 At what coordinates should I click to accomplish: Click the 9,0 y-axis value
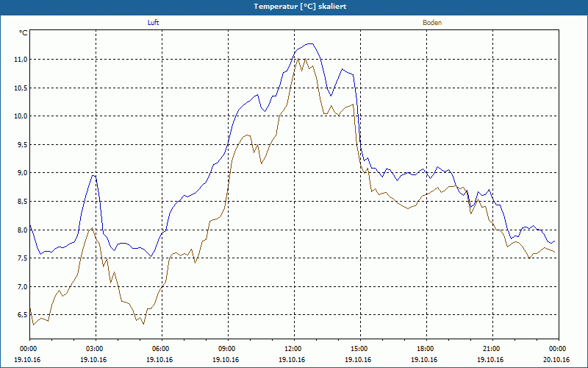point(22,173)
